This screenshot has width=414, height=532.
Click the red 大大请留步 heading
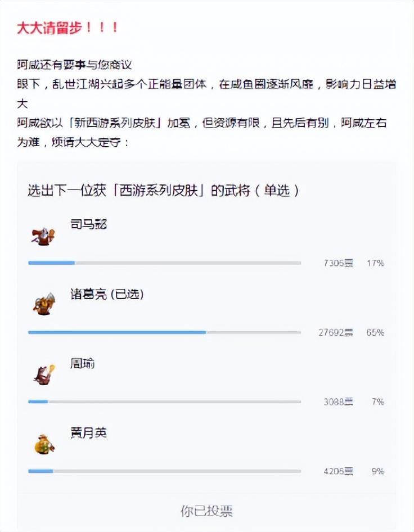click(x=67, y=28)
